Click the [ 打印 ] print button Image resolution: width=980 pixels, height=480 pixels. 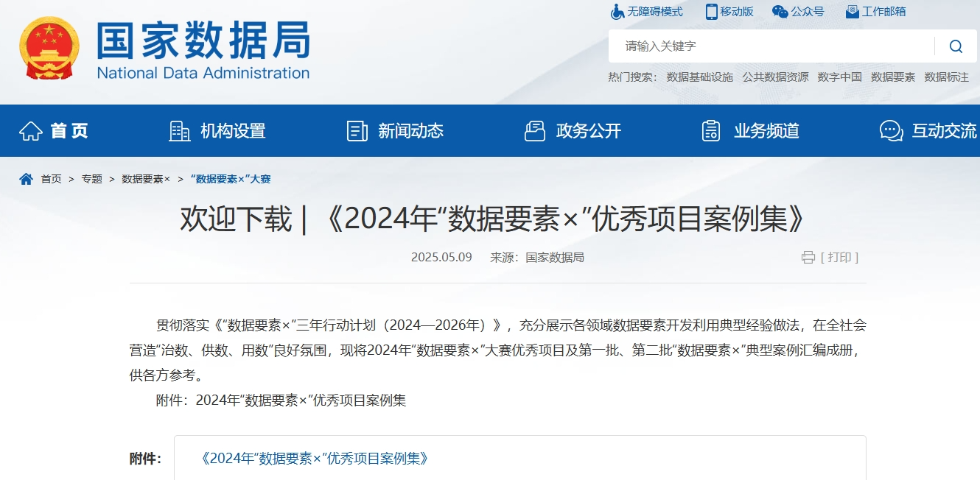click(839, 258)
